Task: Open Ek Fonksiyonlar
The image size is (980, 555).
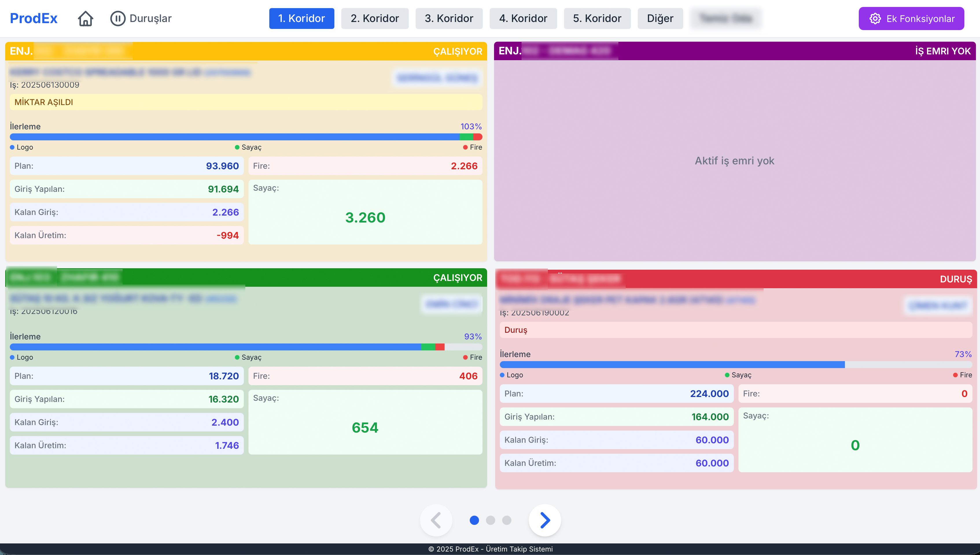Action: (x=911, y=18)
